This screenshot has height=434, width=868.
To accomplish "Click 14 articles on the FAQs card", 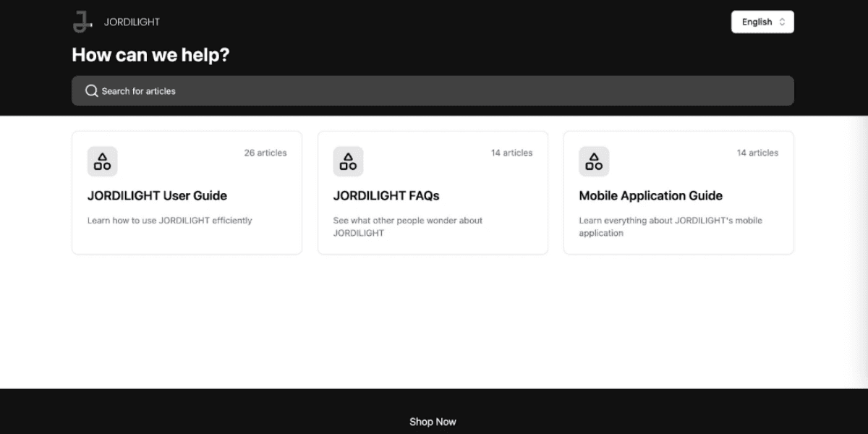I will 511,153.
